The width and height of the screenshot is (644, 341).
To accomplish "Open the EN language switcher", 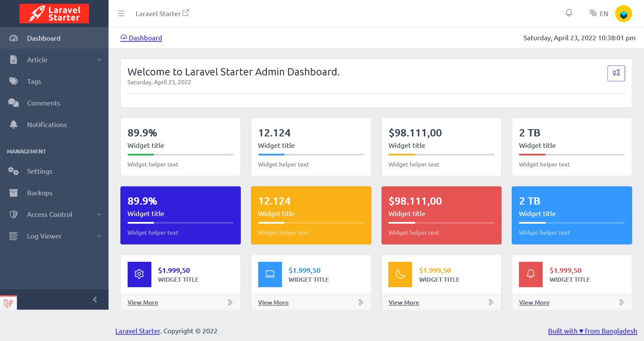I will tap(599, 14).
